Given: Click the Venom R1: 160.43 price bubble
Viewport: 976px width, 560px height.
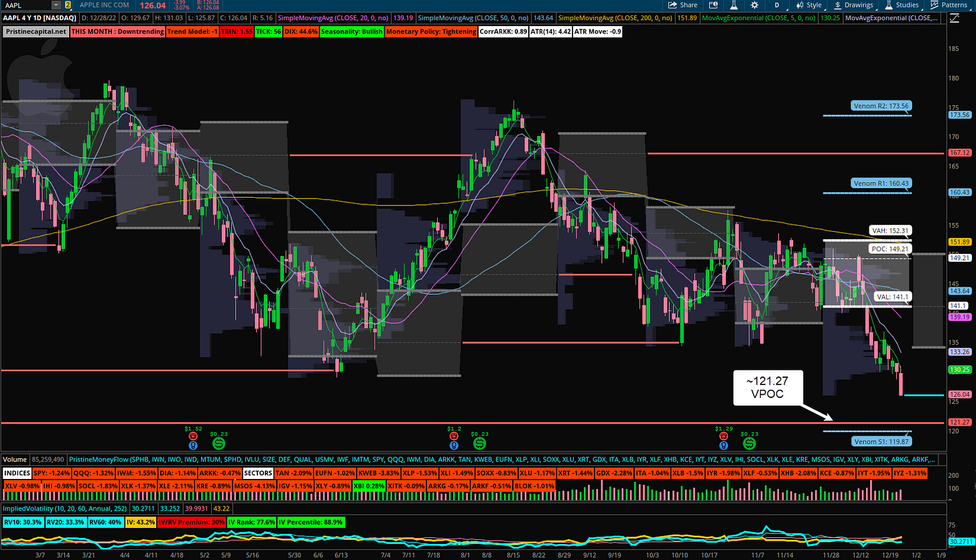Looking at the screenshot, I should pyautogui.click(x=881, y=183).
